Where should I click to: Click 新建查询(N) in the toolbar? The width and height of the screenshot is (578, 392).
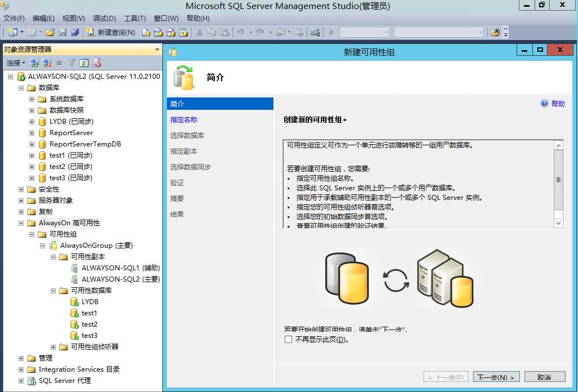[x=111, y=33]
